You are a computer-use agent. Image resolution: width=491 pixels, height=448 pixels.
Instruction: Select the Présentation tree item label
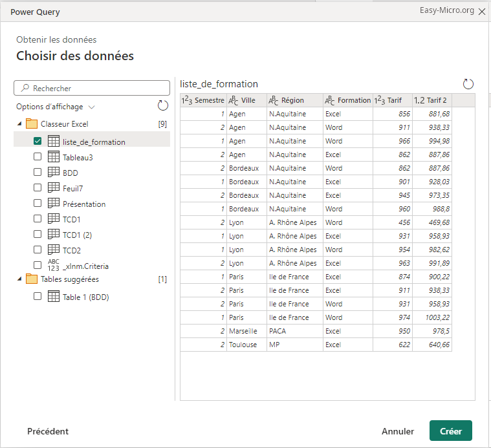pos(84,204)
